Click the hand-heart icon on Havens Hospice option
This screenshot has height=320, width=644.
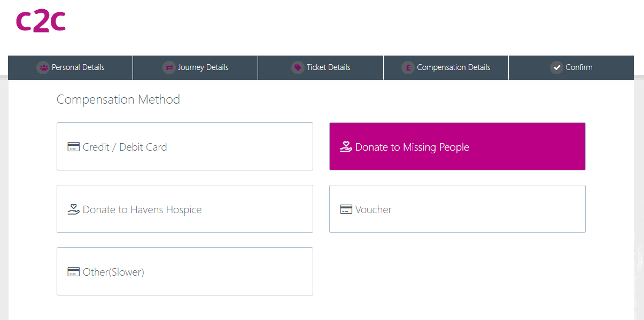click(x=73, y=209)
